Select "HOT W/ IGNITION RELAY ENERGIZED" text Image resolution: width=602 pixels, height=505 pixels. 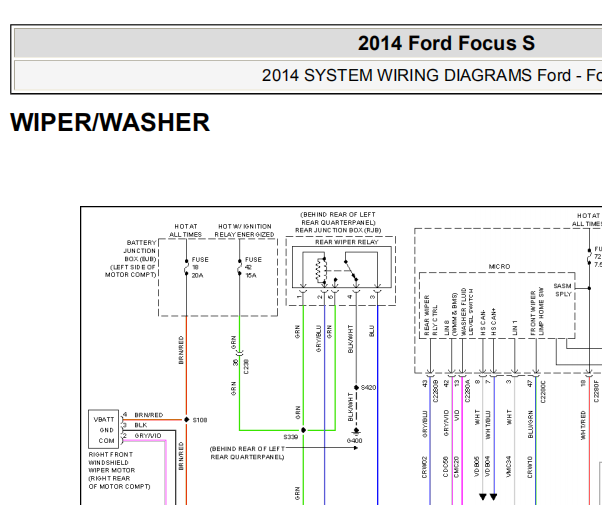[x=245, y=230]
